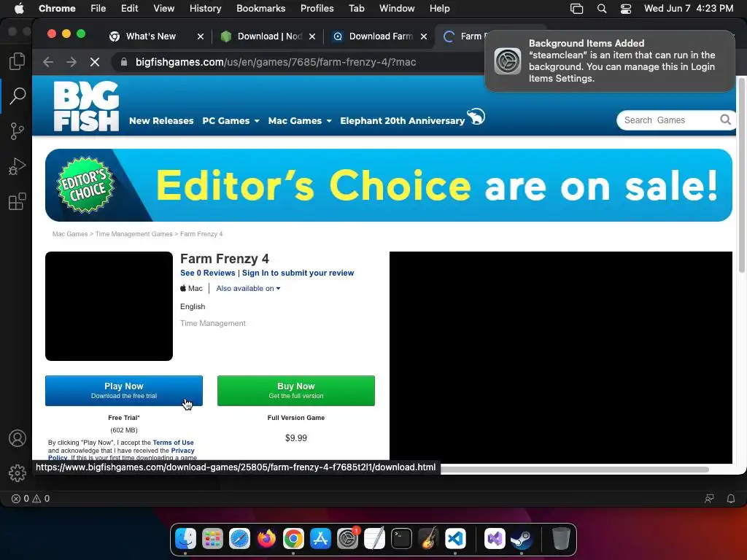Open VS Code Source Control icon
This screenshot has height=560, width=747.
[18, 131]
